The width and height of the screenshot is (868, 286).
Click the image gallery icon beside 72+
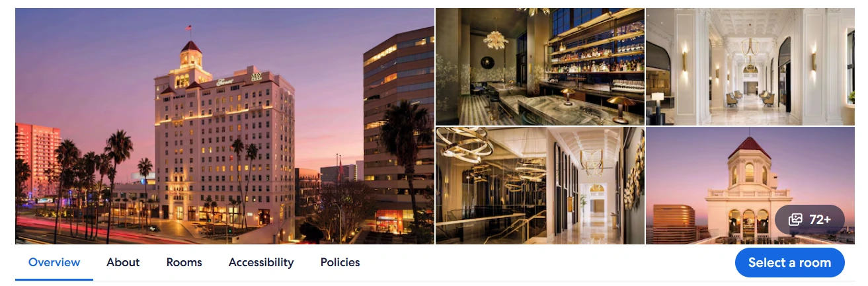coord(795,220)
